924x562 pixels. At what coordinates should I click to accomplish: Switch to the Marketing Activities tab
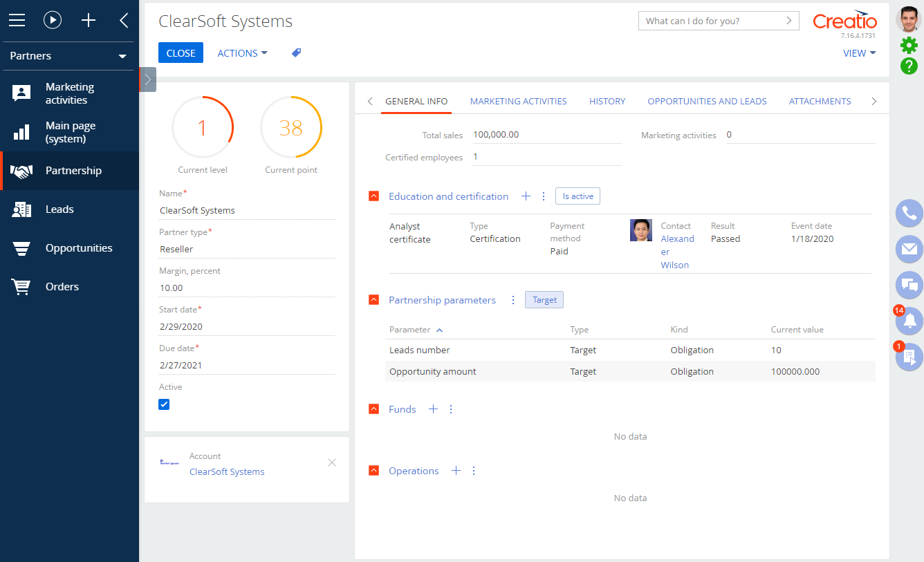518,101
